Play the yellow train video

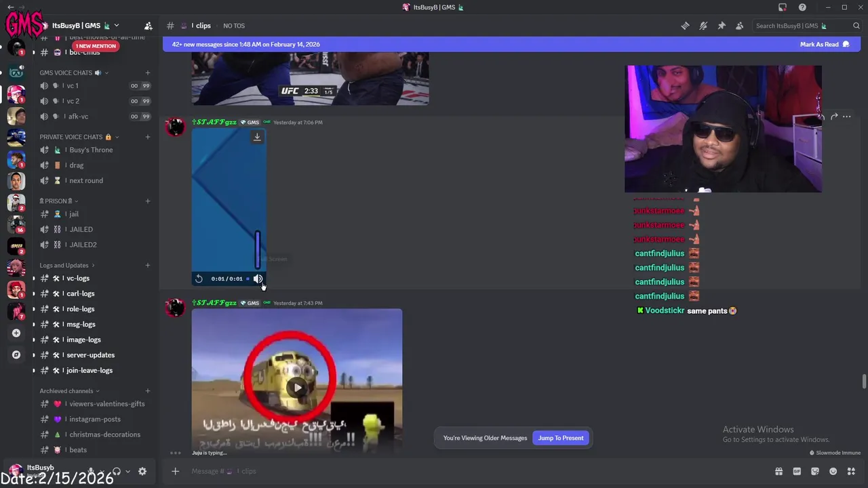(x=297, y=388)
